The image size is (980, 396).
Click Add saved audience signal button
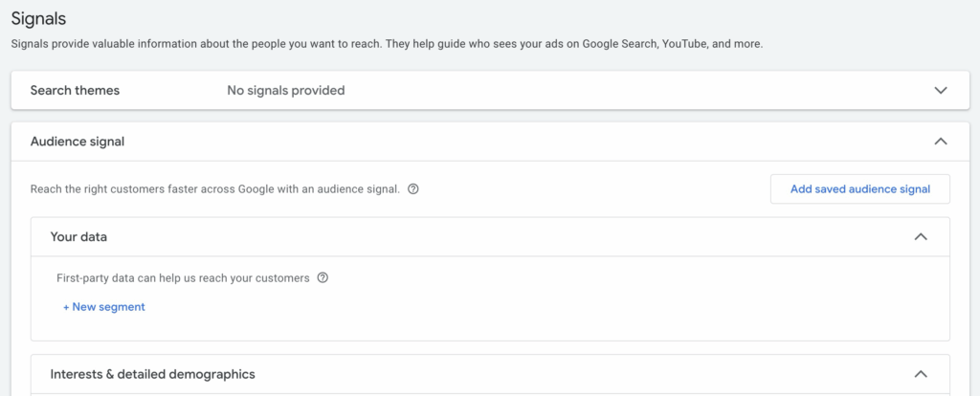coord(859,189)
